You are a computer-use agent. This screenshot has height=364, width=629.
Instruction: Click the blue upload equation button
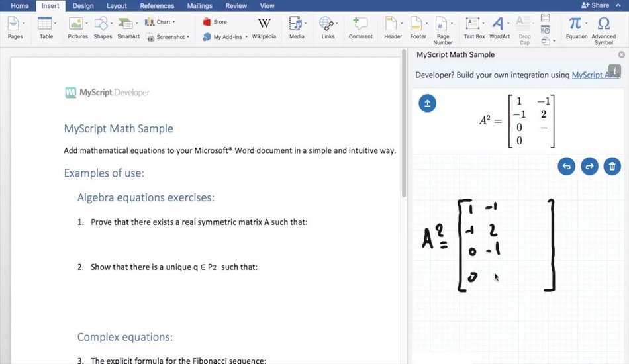[x=428, y=103]
